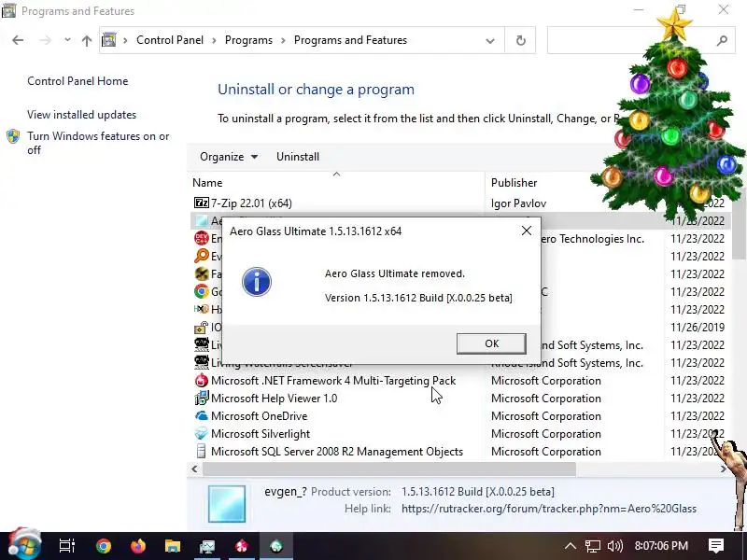The width and height of the screenshot is (747, 560).
Task: Refresh the Programs and Features view
Action: [x=521, y=40]
